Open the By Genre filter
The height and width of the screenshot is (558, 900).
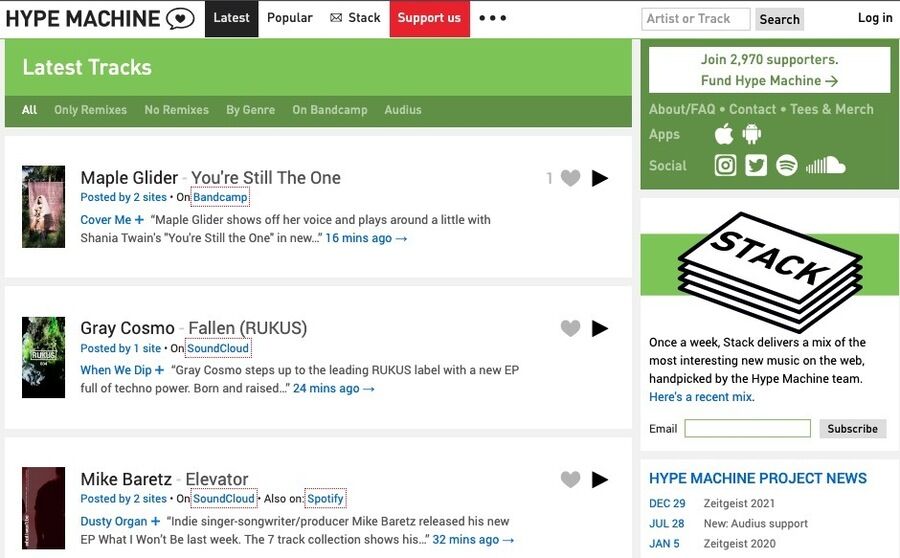pos(250,110)
